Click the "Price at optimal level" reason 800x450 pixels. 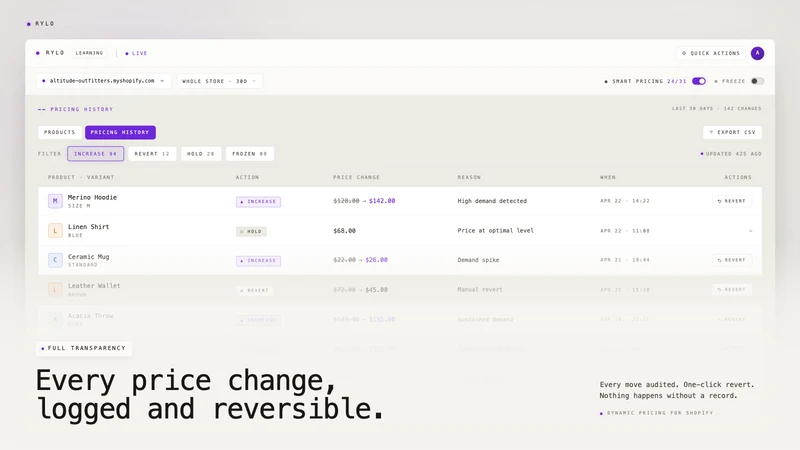pos(495,231)
